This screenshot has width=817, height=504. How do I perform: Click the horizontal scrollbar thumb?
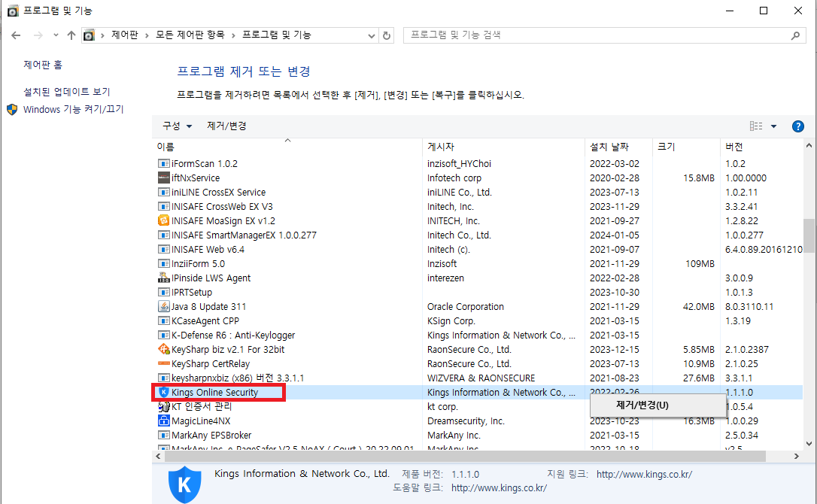click(x=465, y=457)
